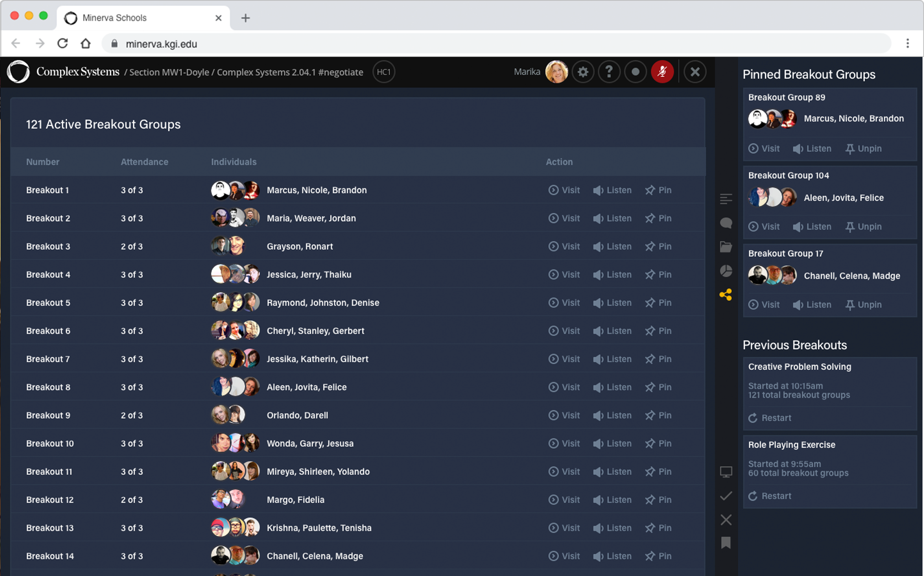Visit pinned Breakout Group 89
Image resolution: width=924 pixels, height=576 pixels.
click(x=764, y=149)
